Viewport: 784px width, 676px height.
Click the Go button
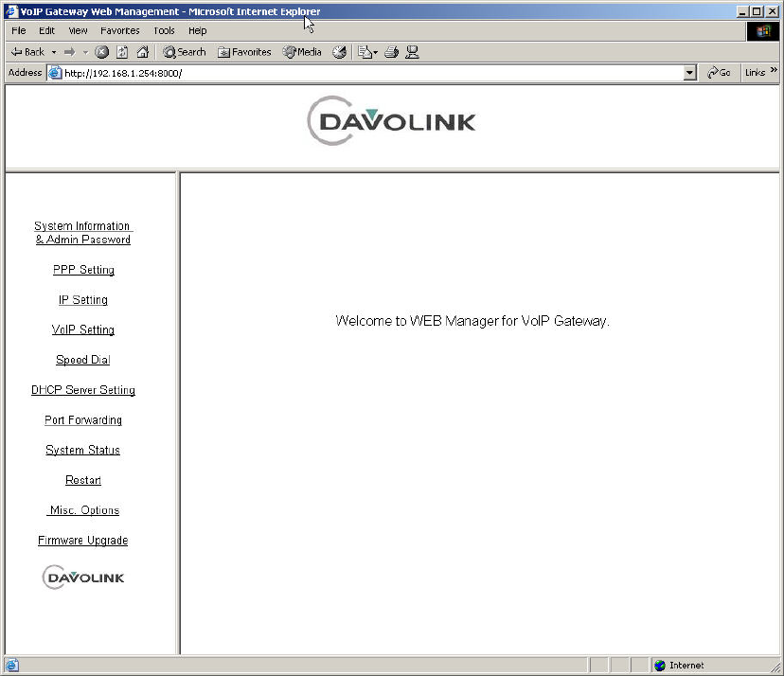tap(719, 73)
